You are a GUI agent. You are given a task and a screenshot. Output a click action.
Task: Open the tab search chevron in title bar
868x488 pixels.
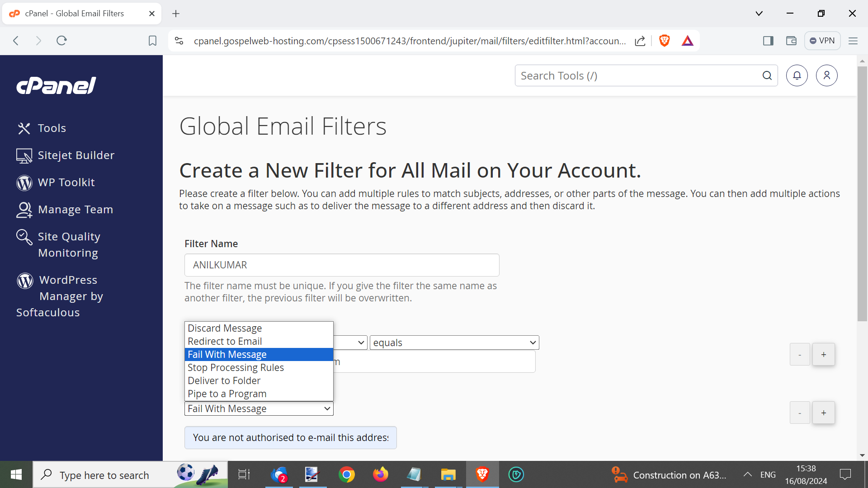(x=759, y=13)
